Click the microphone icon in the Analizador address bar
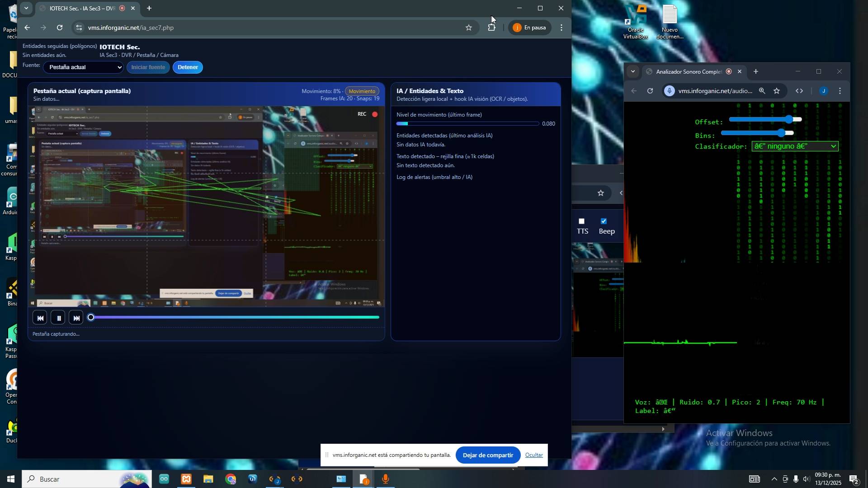This screenshot has width=868, height=488. 670,91
